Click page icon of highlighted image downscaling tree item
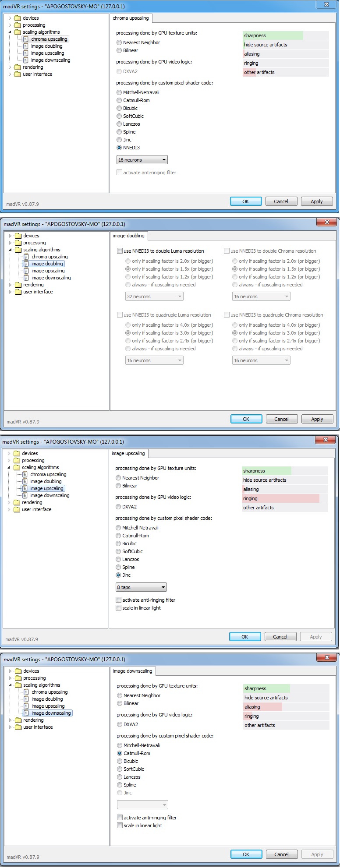Image resolution: width=340 pixels, height=868 pixels. [26, 713]
